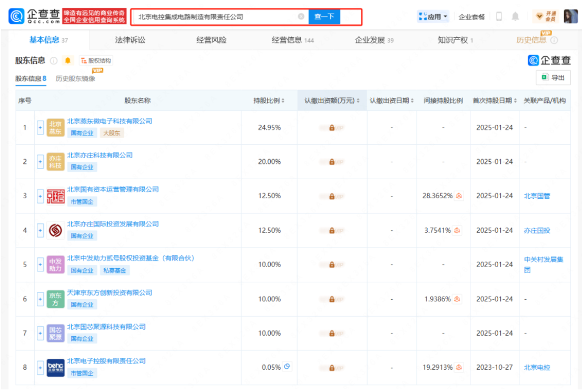Open the 股权结构 button
The height and width of the screenshot is (392, 582).
click(x=96, y=61)
